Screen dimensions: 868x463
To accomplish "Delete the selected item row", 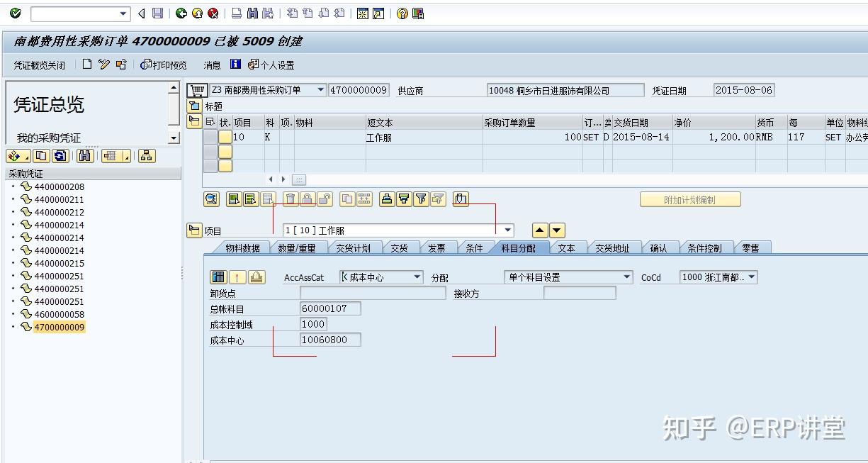I will pos(291,199).
